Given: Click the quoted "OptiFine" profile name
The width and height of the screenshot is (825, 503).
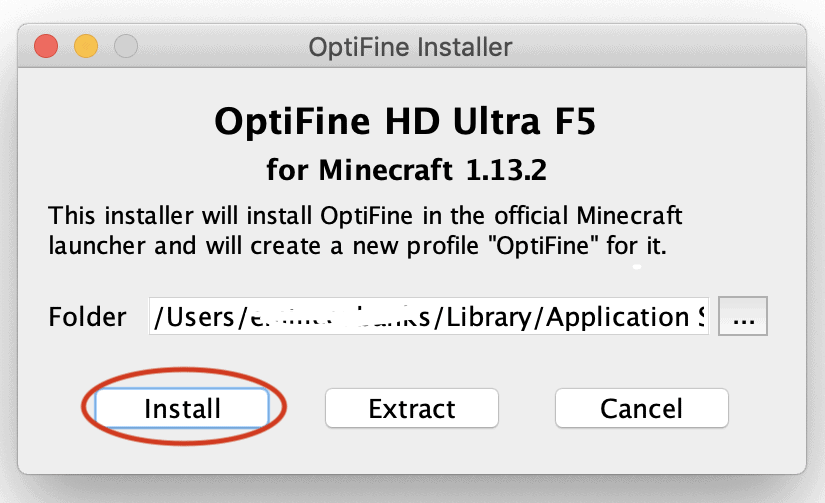Looking at the screenshot, I should pos(543,246).
